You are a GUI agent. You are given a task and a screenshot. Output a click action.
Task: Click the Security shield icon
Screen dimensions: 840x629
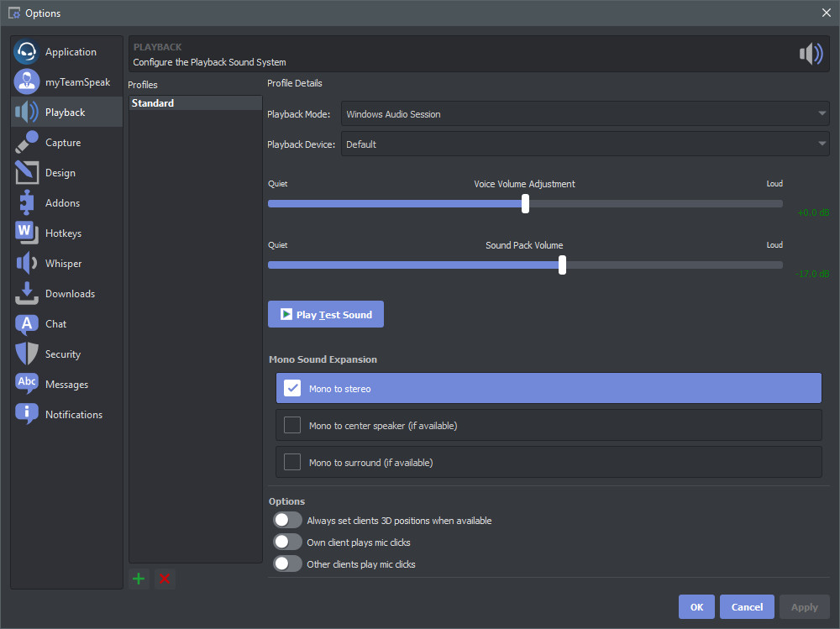click(26, 354)
